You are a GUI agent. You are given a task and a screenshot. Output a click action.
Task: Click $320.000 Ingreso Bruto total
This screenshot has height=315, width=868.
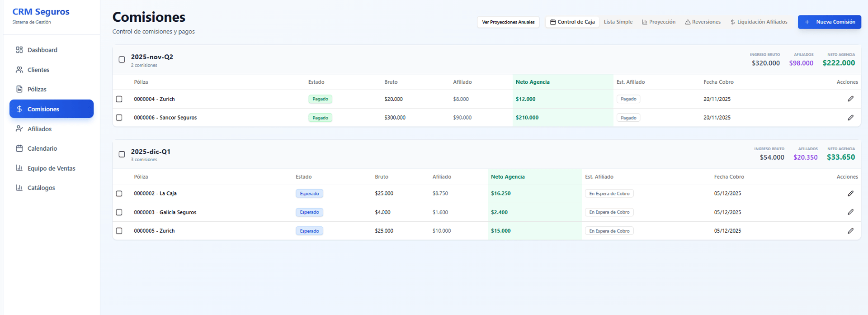[x=766, y=63]
